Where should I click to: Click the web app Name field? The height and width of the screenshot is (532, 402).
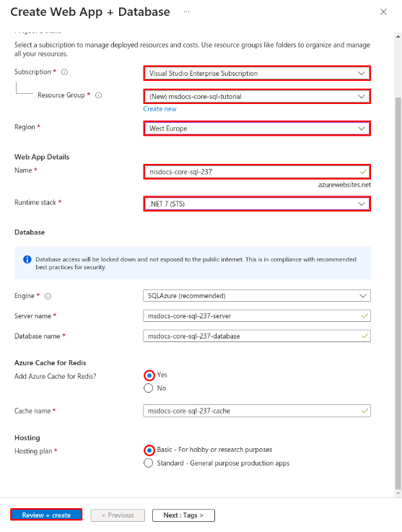tap(257, 172)
